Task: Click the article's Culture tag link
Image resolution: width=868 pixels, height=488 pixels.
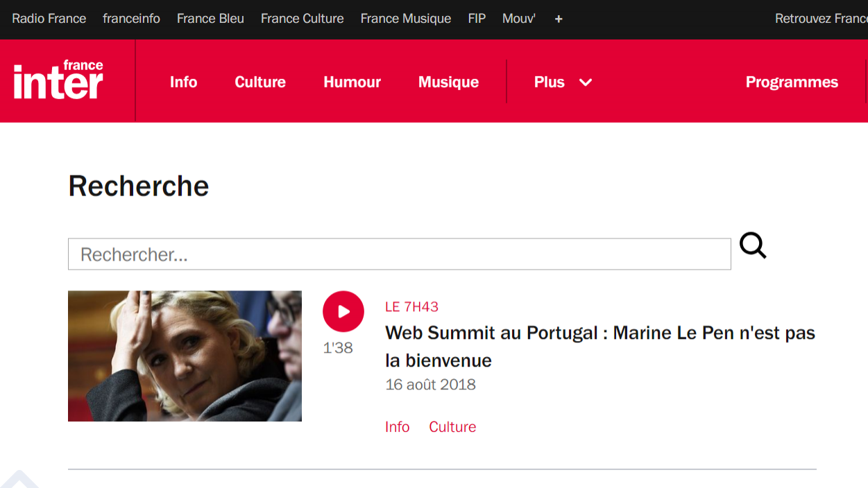Action: (452, 427)
